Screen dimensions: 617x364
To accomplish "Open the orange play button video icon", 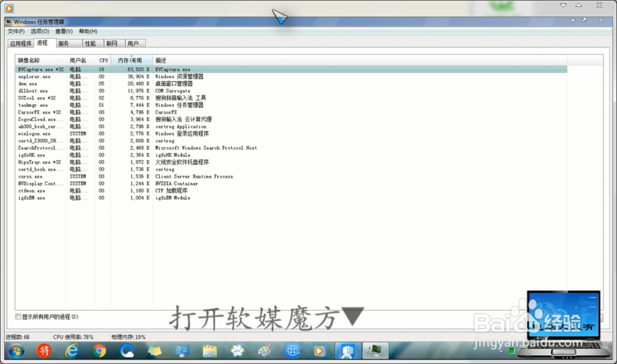I will [320, 350].
